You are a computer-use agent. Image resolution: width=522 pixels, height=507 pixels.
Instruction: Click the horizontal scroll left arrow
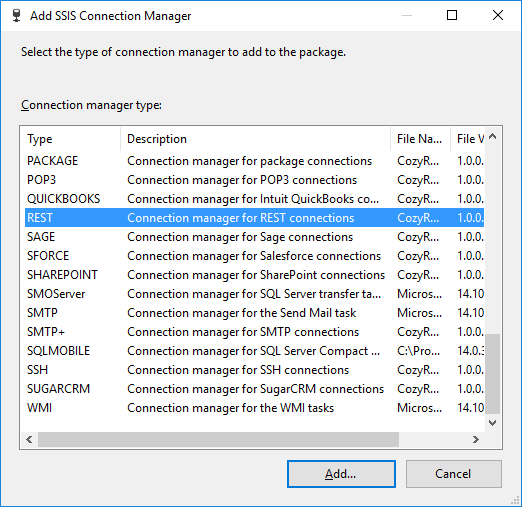(x=29, y=439)
